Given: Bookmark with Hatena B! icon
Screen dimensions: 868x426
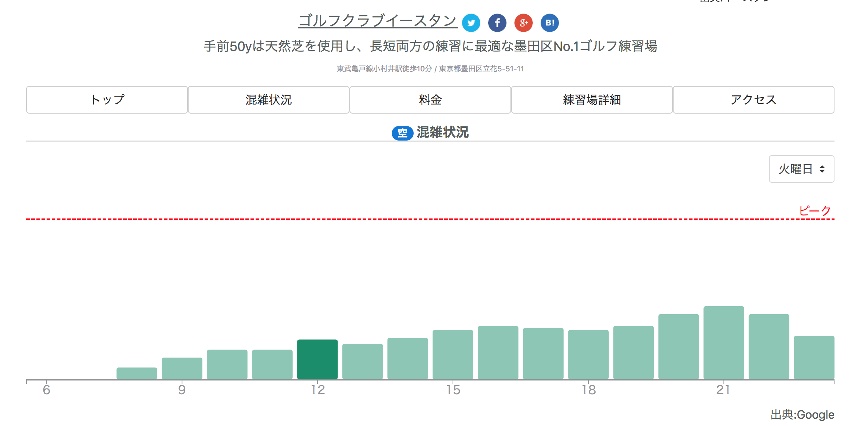Looking at the screenshot, I should click(x=549, y=23).
